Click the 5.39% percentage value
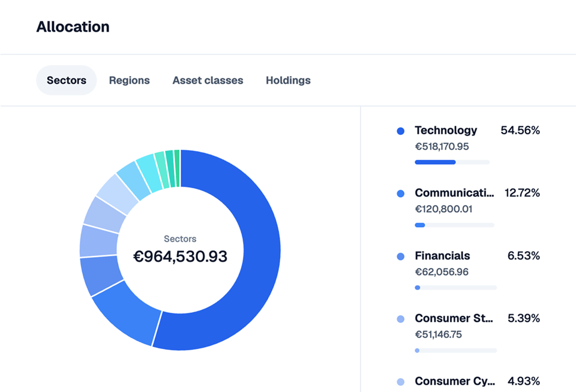This screenshot has width=576, height=392. (523, 318)
